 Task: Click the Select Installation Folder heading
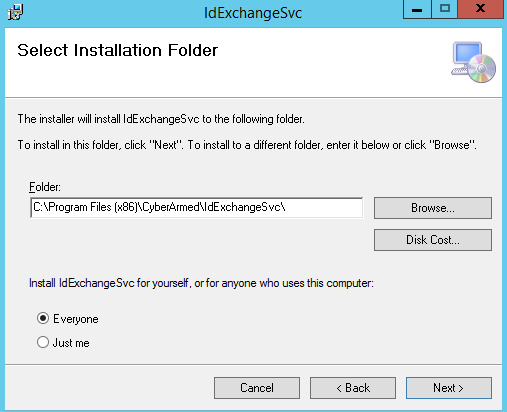click(117, 50)
